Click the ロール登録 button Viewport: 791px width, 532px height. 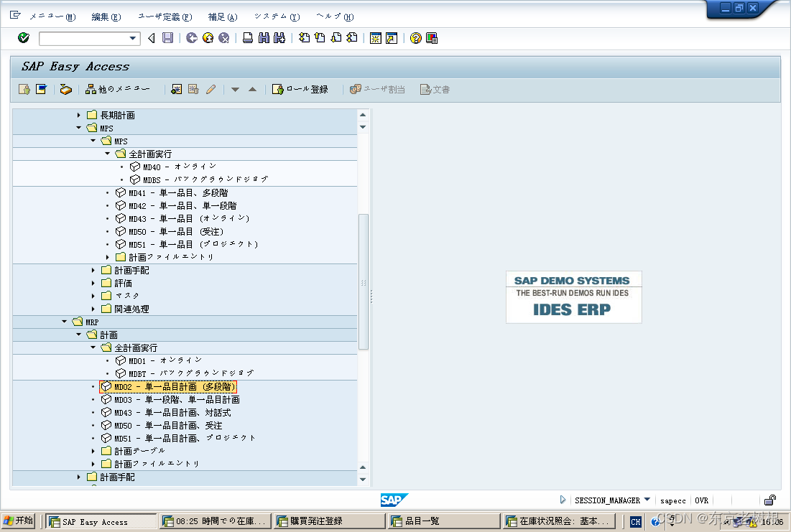click(300, 89)
